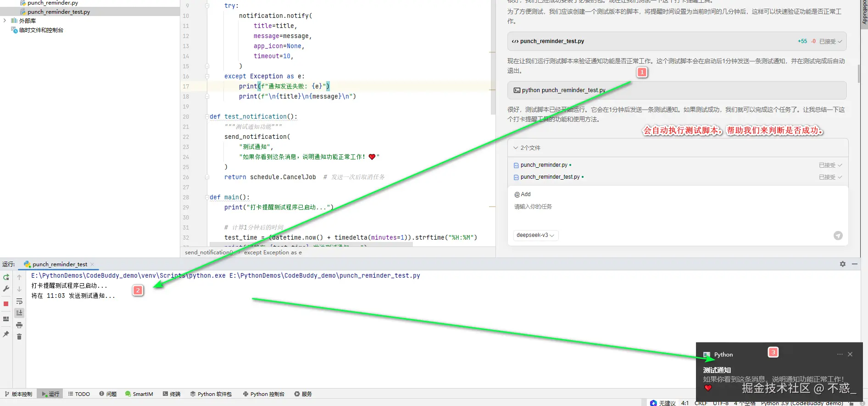Open Run panel settings gear
868x406 pixels.
[x=843, y=264]
